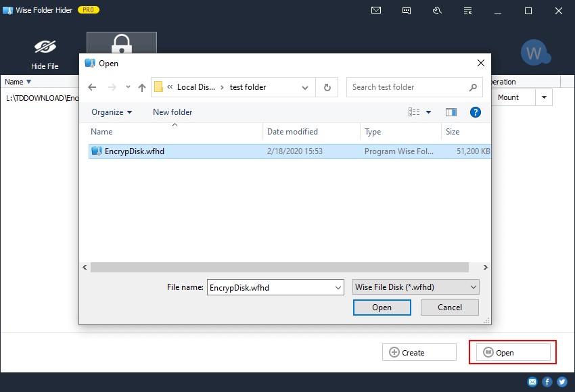
Task: Click the Open button in main window
Action: coord(513,352)
